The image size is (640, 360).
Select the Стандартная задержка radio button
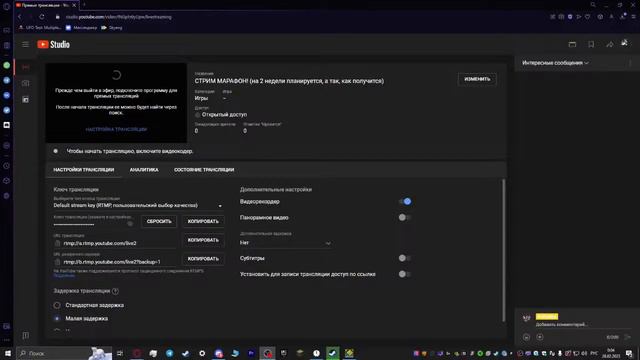tap(57, 305)
